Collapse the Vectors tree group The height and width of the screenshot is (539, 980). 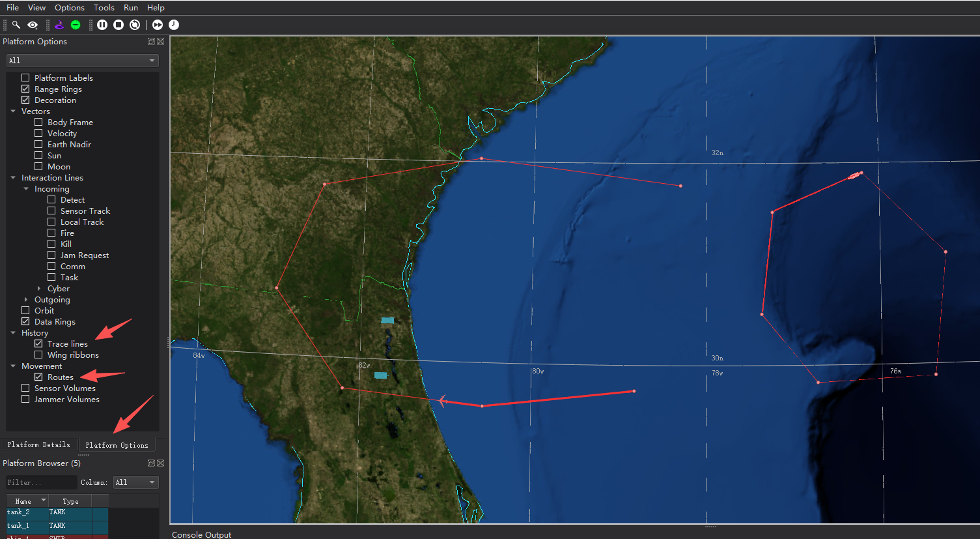(13, 111)
